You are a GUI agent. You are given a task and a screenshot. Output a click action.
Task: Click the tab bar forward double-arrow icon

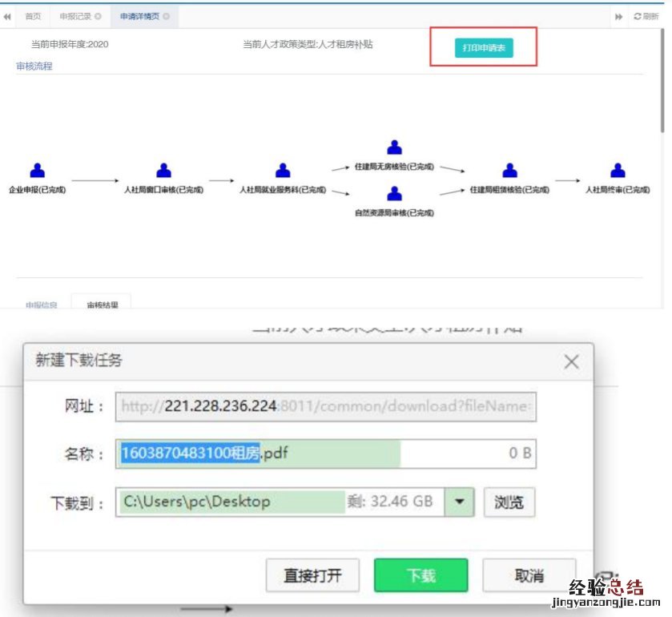619,17
